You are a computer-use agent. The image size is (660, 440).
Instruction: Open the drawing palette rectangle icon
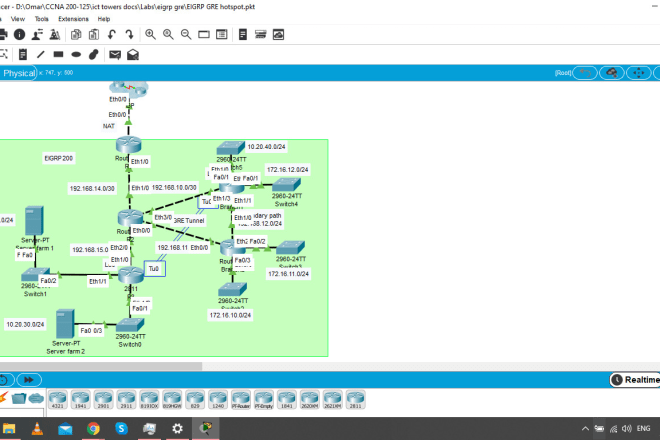pos(204,35)
